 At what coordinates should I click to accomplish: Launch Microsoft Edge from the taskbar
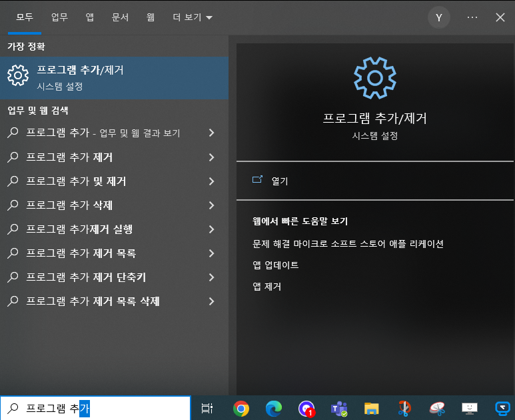[x=274, y=409]
